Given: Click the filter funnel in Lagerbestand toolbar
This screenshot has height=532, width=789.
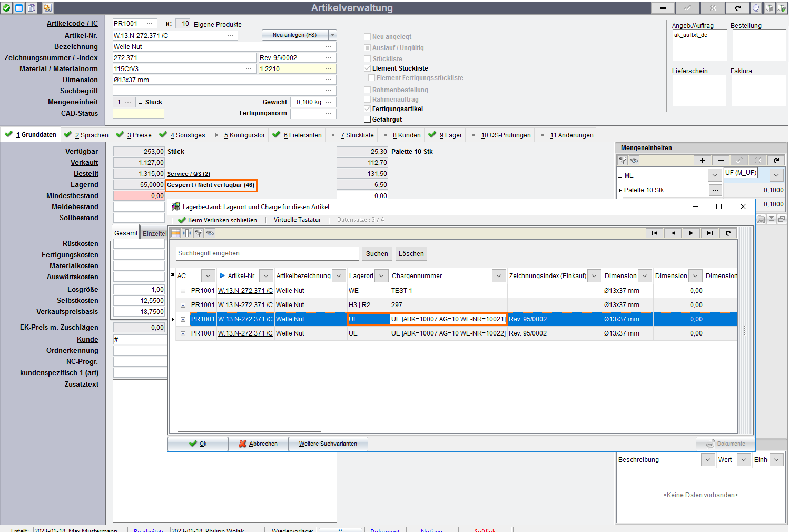Looking at the screenshot, I should click(199, 233).
